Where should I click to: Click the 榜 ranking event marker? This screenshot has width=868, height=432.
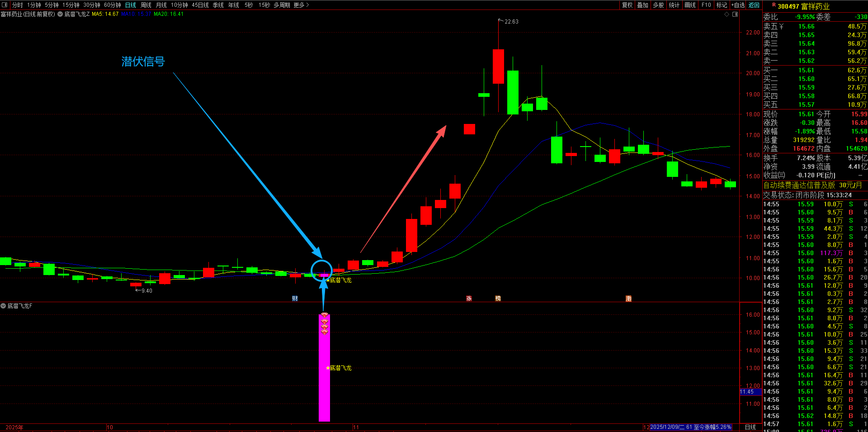[498, 299]
